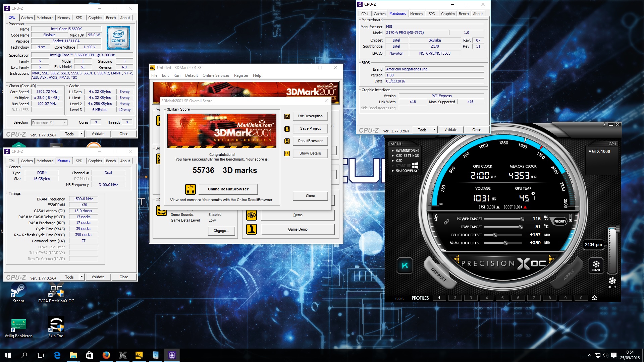Open the Online Services menu in 3DMark2001

point(216,75)
